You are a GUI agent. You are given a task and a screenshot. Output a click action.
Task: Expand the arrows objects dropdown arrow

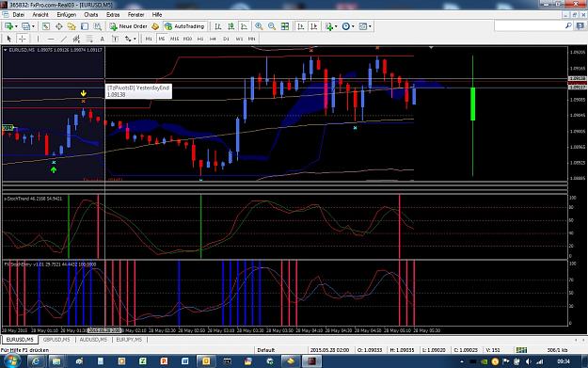tap(135, 39)
